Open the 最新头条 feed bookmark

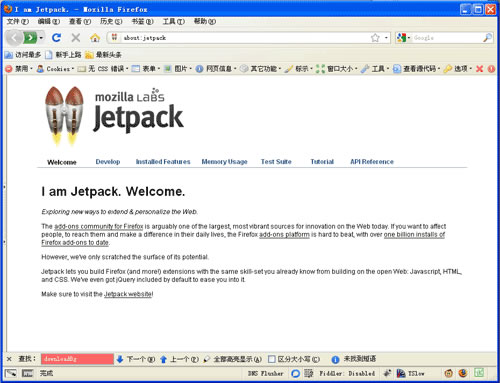coord(103,54)
